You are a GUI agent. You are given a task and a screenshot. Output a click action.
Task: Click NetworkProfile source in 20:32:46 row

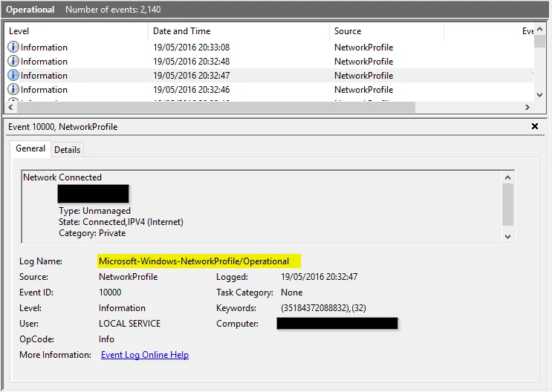(363, 89)
